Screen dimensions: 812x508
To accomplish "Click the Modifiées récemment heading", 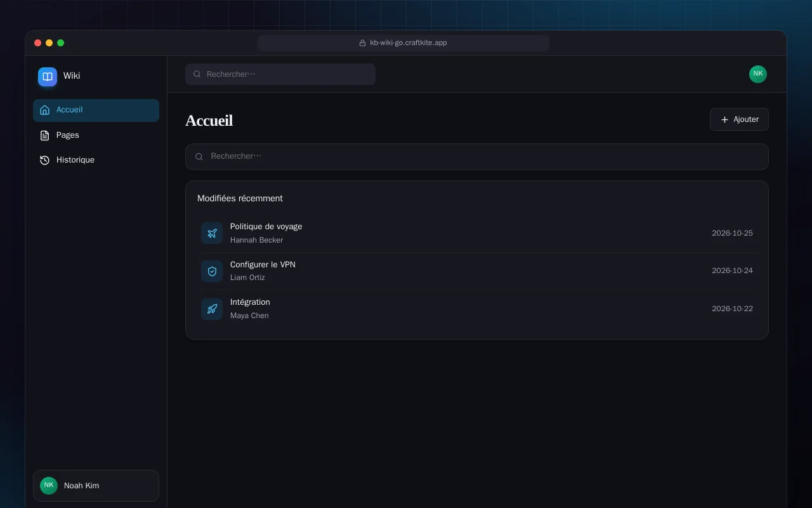I will [x=240, y=198].
